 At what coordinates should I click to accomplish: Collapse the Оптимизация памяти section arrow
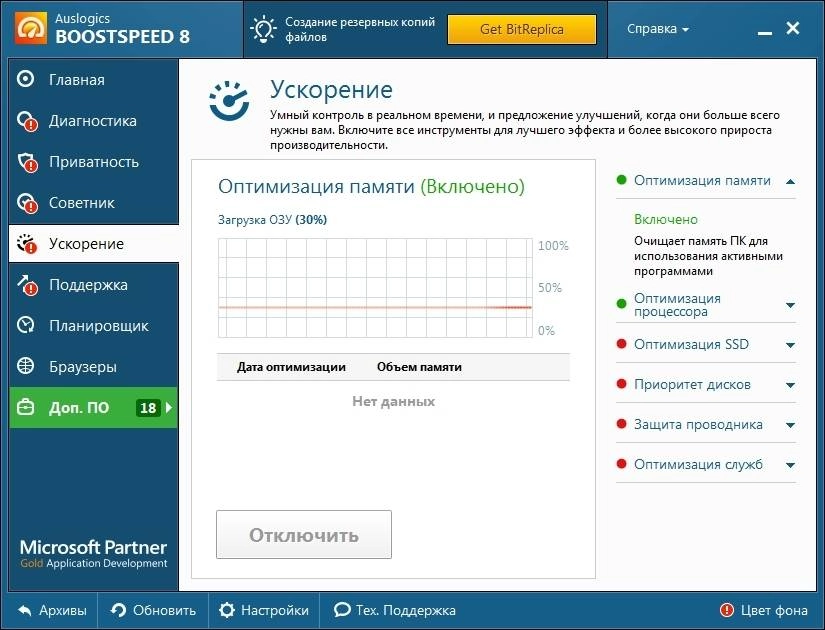click(x=790, y=182)
